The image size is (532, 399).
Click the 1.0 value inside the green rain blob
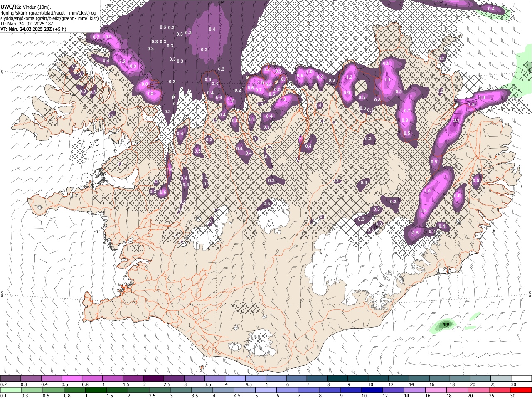446,324
